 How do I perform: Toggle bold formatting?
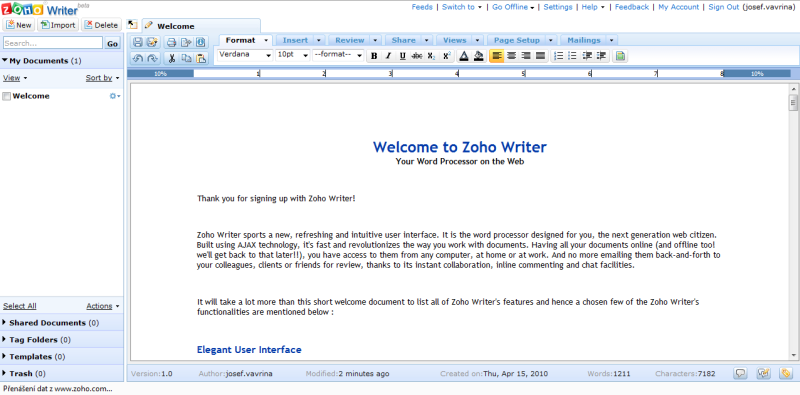point(374,56)
